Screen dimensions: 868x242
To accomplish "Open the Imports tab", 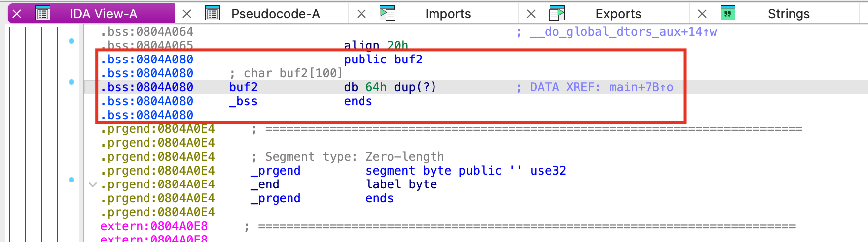I will 448,14.
